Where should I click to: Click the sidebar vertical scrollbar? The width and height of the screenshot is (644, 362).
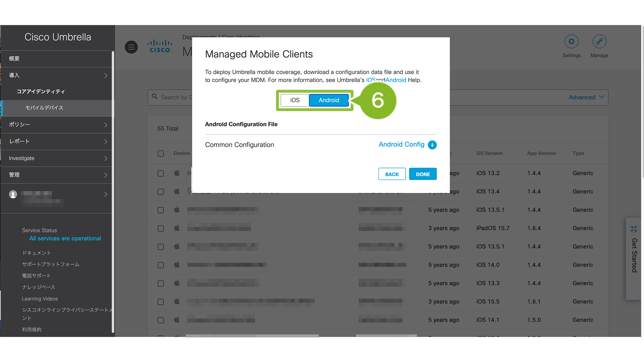(113, 192)
